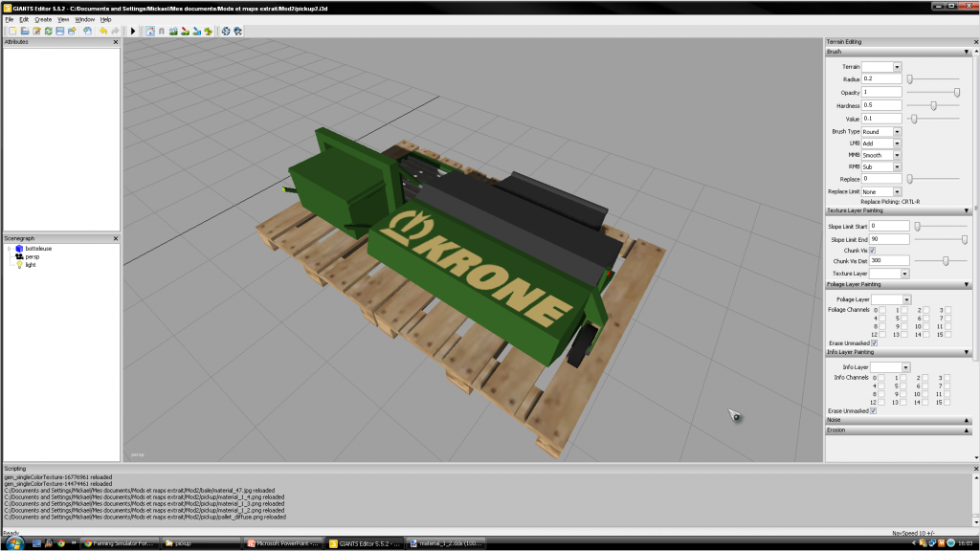Select the red-brush terrain paint icon
Image resolution: width=980 pixels, height=551 pixels.
(185, 32)
